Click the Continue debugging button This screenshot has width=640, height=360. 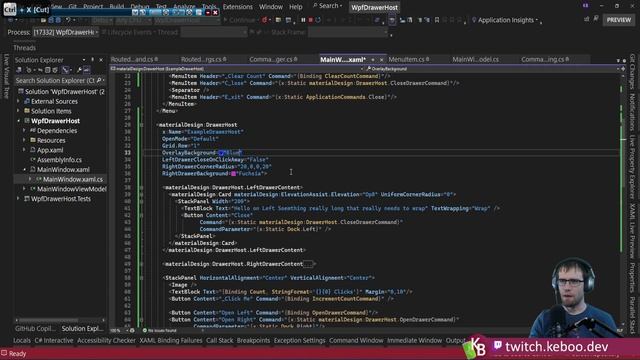pyautogui.click(x=240, y=20)
